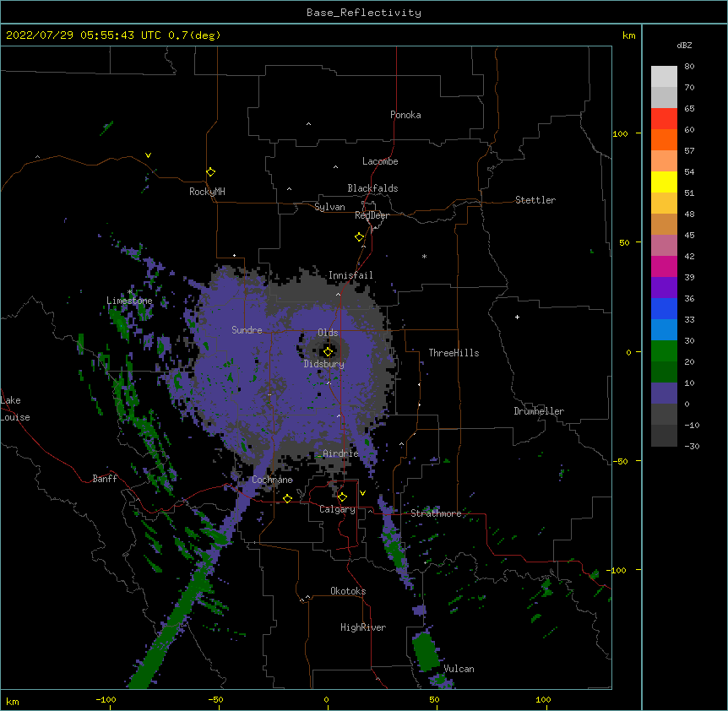This screenshot has width=728, height=711.
Task: Select the purple 10 dBZ color swatch
Action: click(x=664, y=393)
